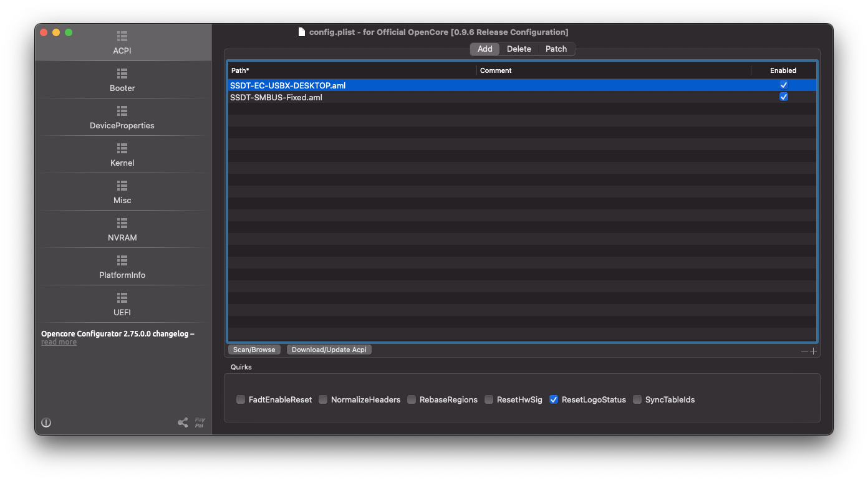Switch to the Delete tab
Viewport: 868px width, 481px height.
519,49
